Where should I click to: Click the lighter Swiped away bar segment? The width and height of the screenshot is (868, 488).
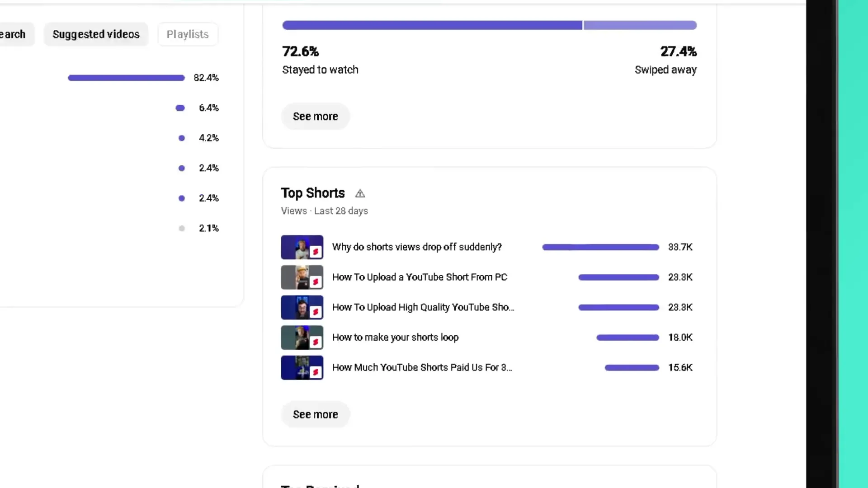click(x=640, y=25)
